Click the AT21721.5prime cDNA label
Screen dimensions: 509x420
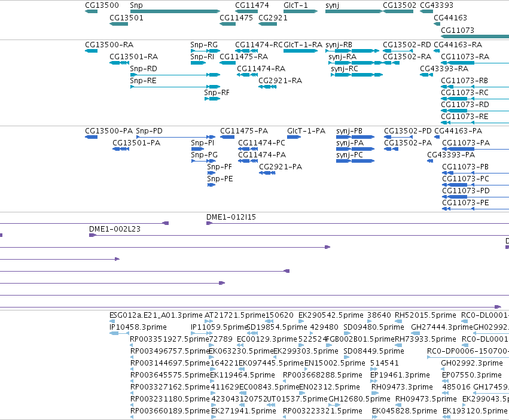tap(235, 315)
